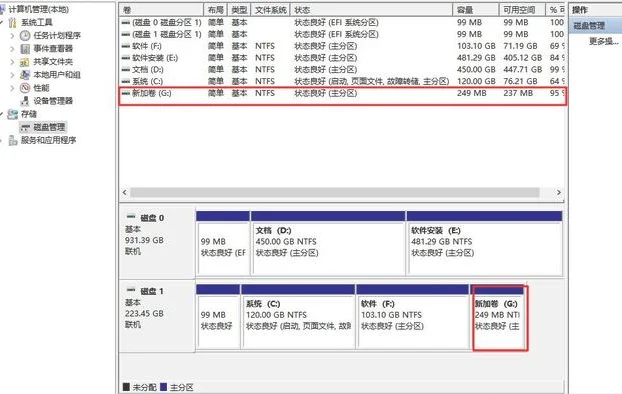Click Services and Applications icon (服务和应用程序)
This screenshot has width=622, height=394.
(13, 140)
